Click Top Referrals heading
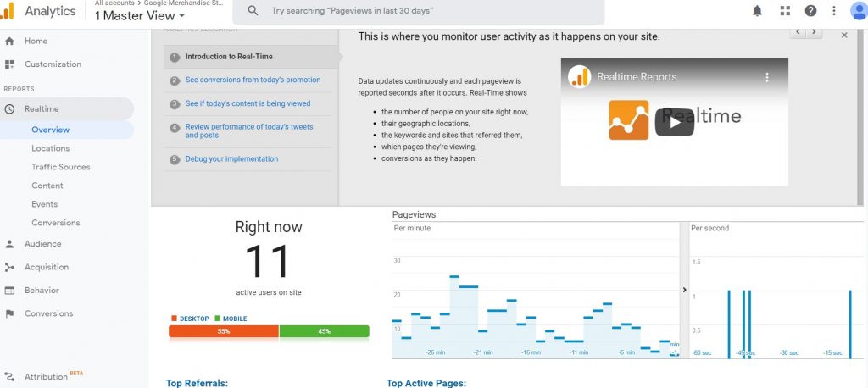The width and height of the screenshot is (868, 388). click(x=197, y=383)
